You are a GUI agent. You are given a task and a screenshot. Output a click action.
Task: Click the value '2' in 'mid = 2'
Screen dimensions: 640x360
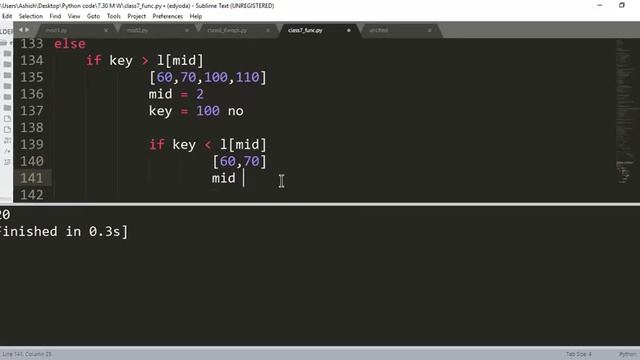tap(200, 94)
